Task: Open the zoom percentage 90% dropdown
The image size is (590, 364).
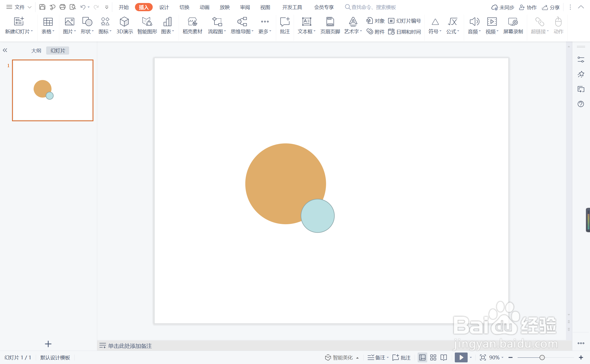Action: tap(496, 357)
